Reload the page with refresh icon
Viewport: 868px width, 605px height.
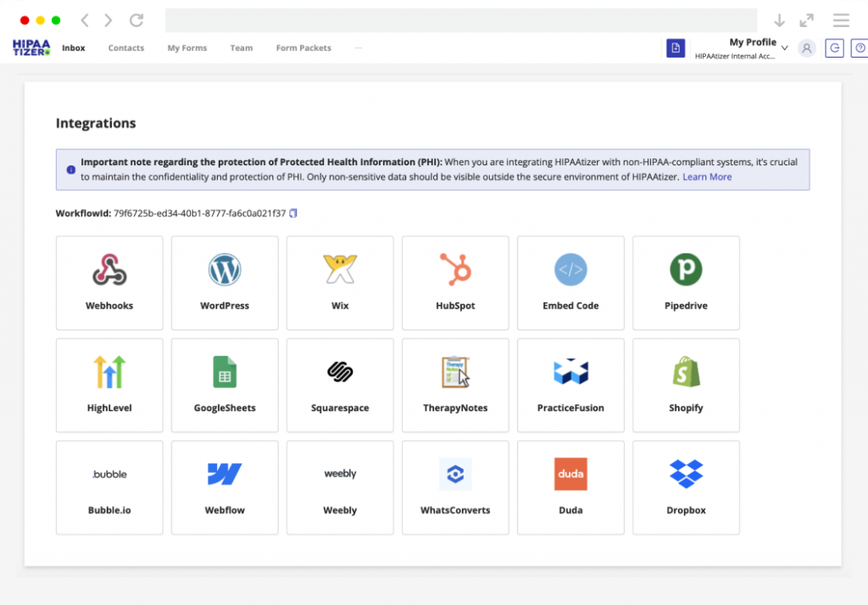coord(136,20)
